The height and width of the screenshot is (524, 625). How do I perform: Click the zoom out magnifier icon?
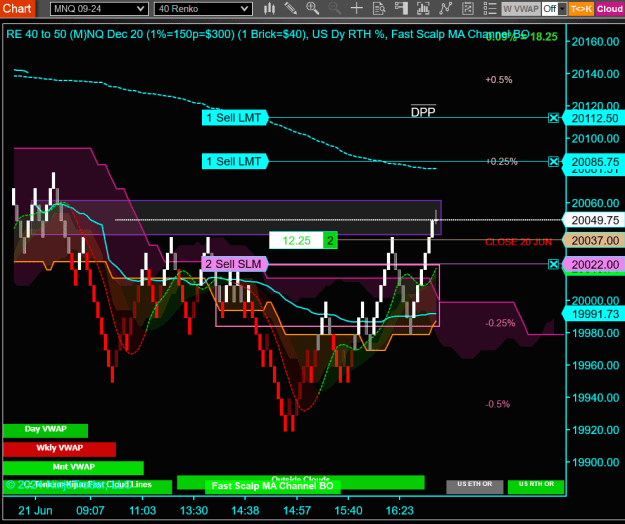(334, 8)
